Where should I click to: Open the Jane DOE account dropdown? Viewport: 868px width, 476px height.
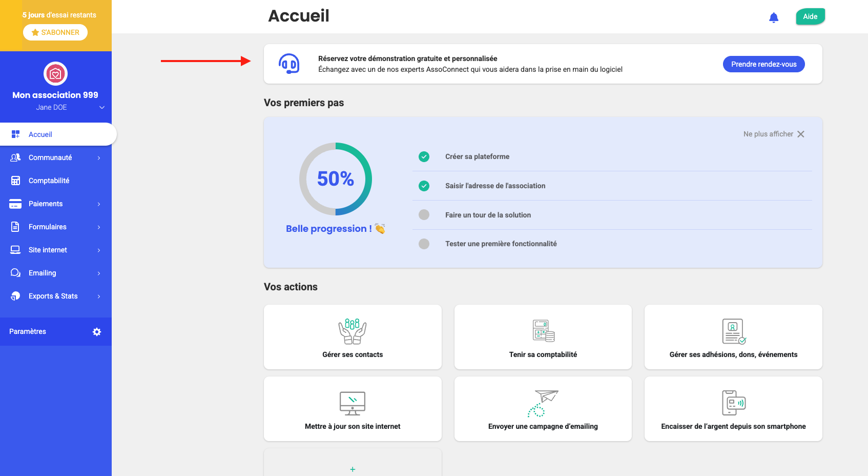[102, 108]
